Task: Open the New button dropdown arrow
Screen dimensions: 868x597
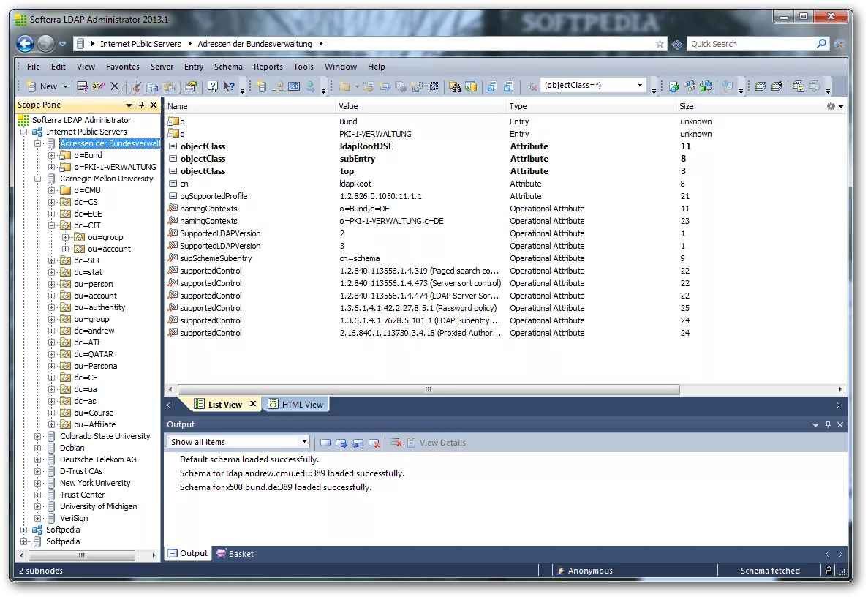Action: pos(65,86)
